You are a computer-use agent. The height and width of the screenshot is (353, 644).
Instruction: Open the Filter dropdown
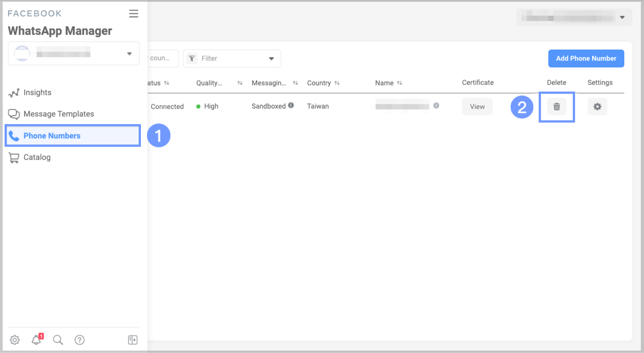232,59
